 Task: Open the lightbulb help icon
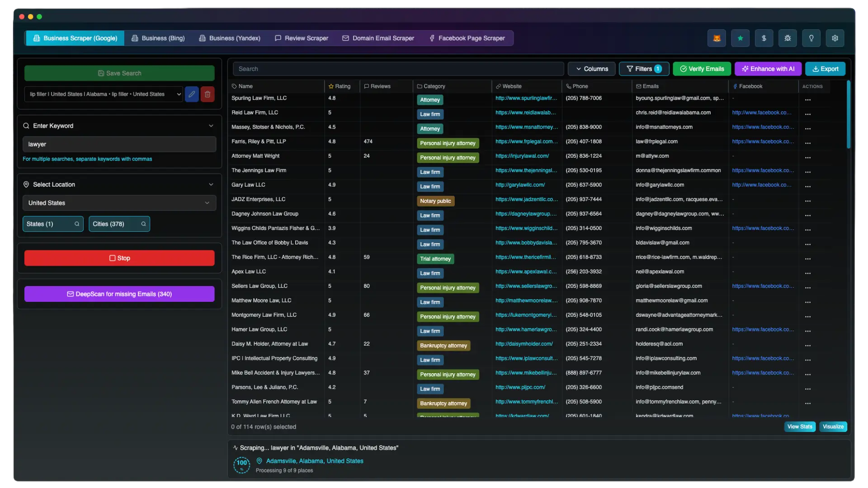pyautogui.click(x=811, y=38)
